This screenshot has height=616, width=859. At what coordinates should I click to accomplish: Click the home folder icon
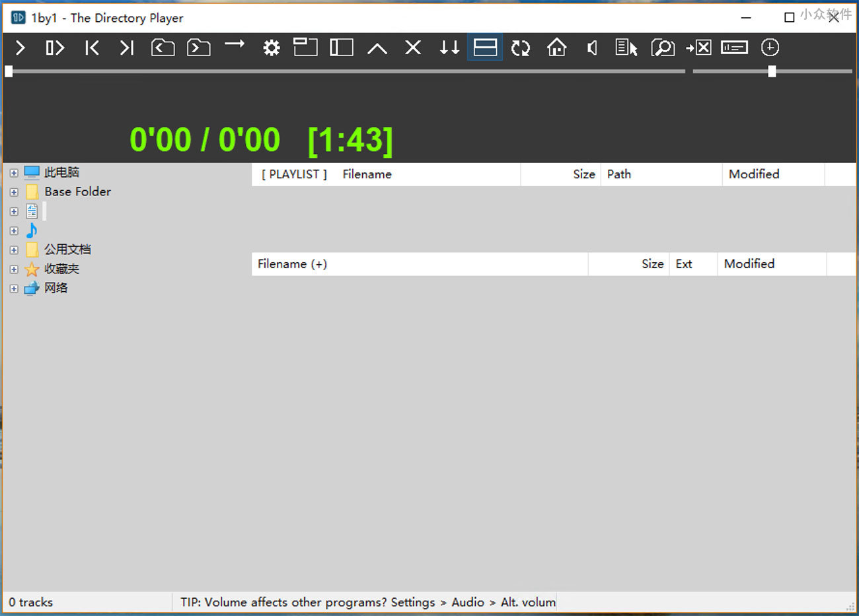[556, 48]
